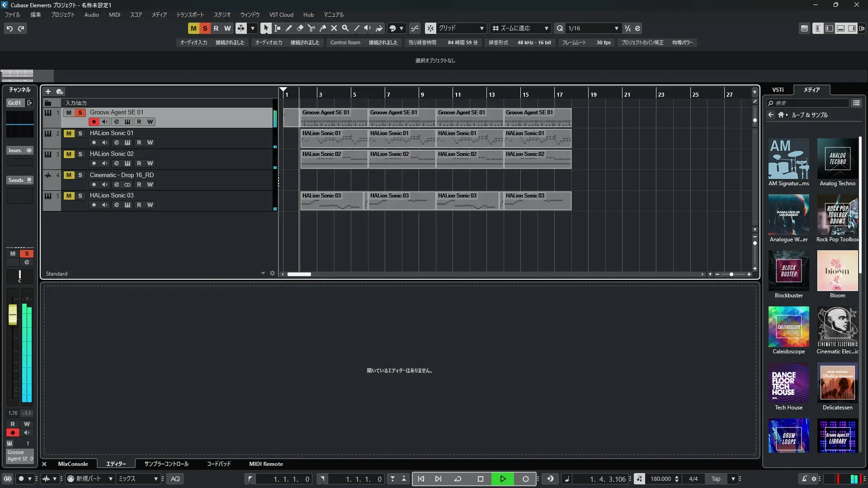Click the Add Track plus icon
This screenshot has width=868, height=488.
48,91
